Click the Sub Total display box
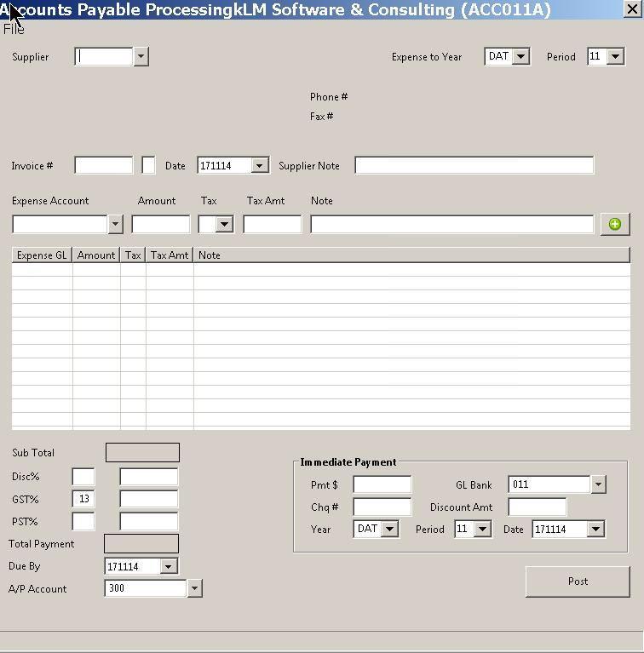The width and height of the screenshot is (644, 653). pyautogui.click(x=142, y=453)
